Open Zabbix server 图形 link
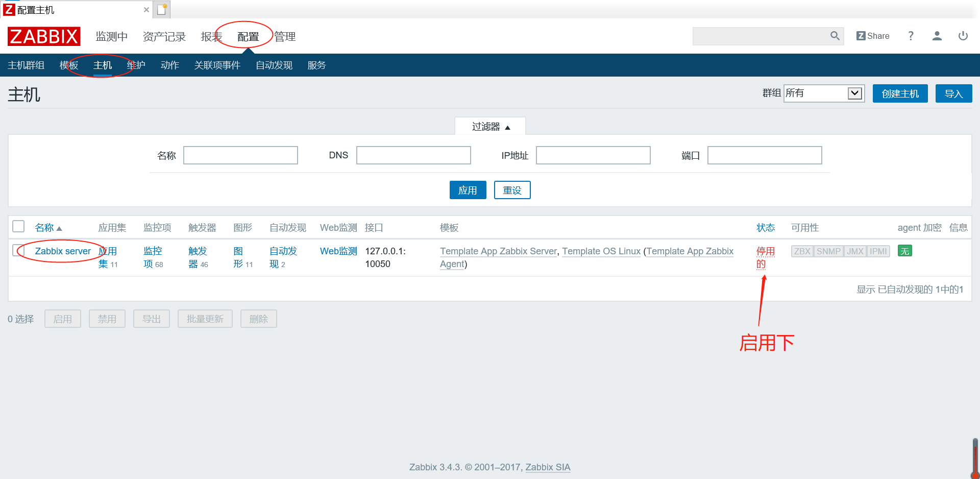 tap(238, 257)
